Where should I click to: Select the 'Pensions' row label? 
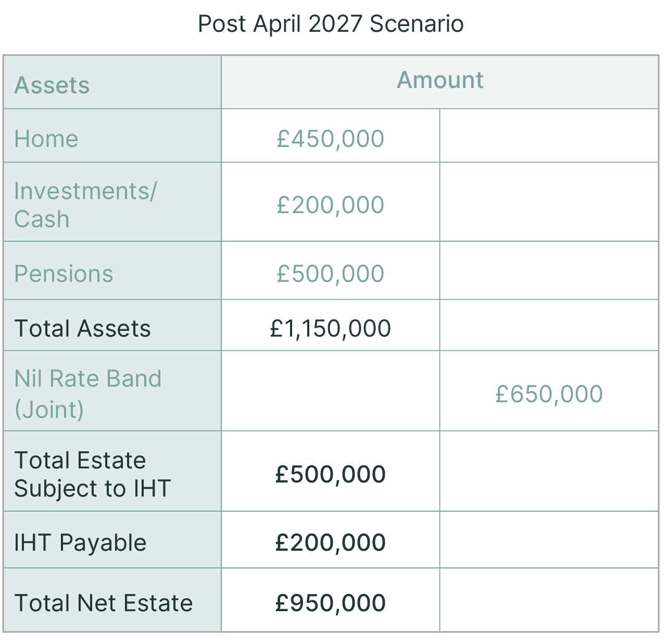(x=64, y=274)
